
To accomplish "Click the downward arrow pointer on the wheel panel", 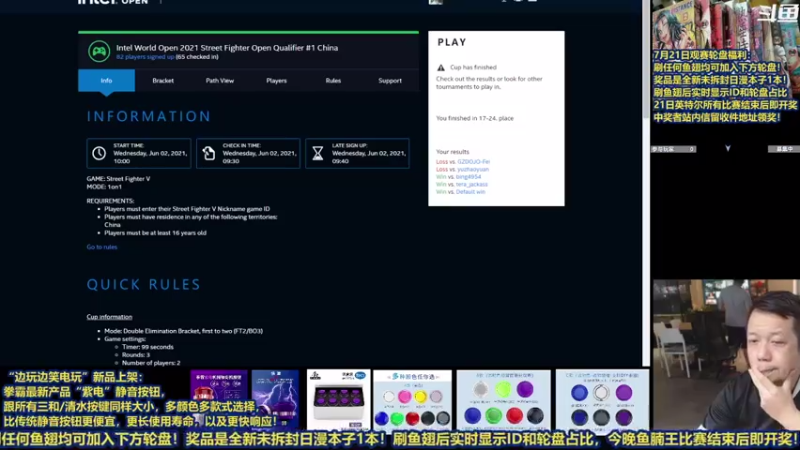I will pyautogui.click(x=728, y=148).
